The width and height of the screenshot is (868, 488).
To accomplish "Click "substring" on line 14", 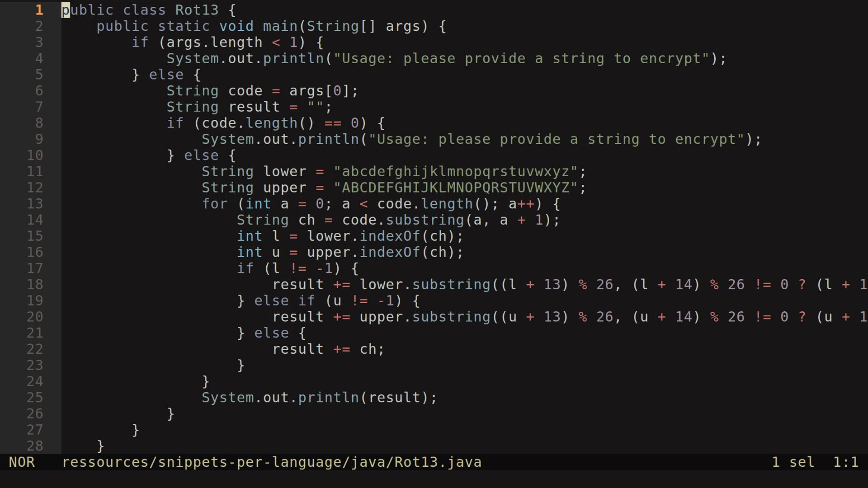I will [435, 220].
